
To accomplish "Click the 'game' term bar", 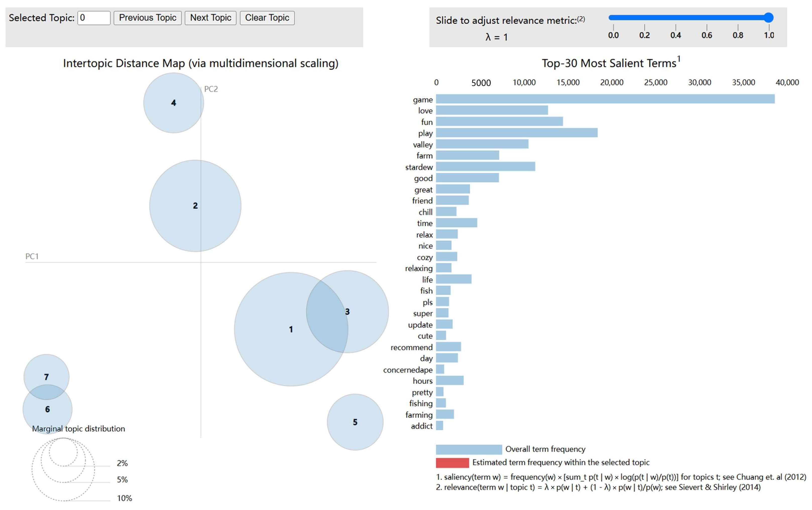I will tap(605, 99).
